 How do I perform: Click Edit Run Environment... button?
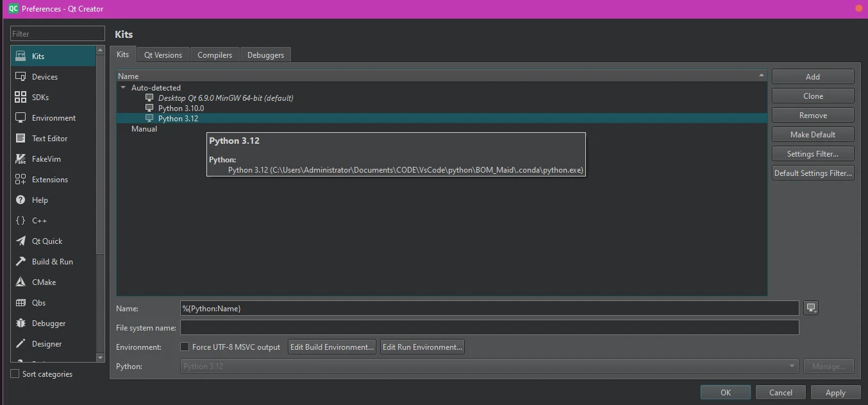tap(422, 347)
